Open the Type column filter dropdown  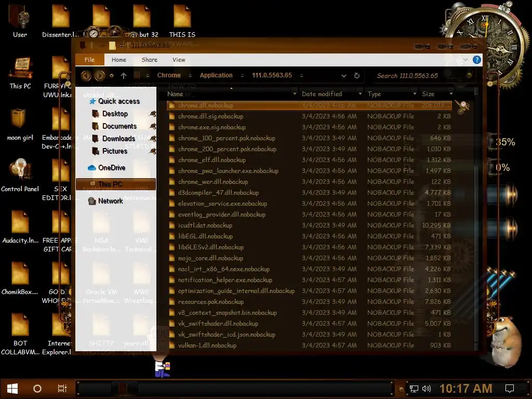click(x=415, y=94)
